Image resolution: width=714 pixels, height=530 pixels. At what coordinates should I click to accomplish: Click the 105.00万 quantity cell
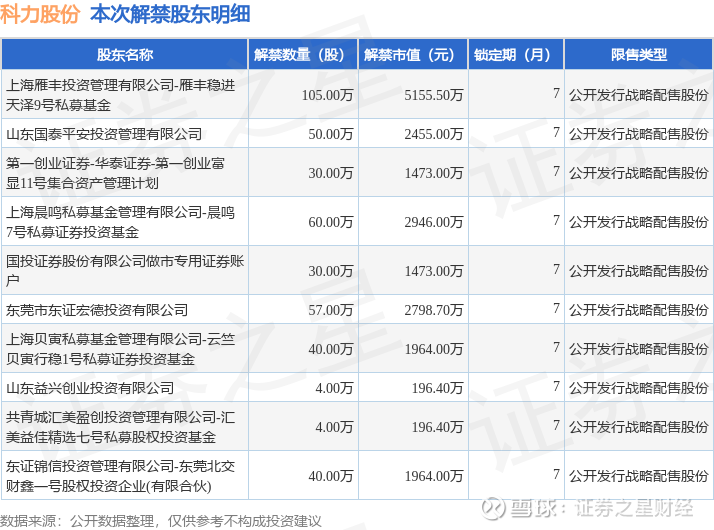327,95
